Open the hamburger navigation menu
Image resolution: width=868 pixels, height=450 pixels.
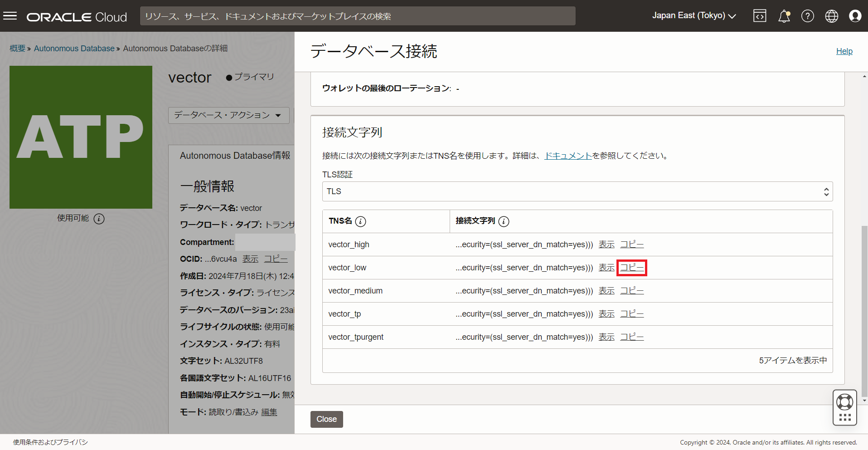pos(10,16)
